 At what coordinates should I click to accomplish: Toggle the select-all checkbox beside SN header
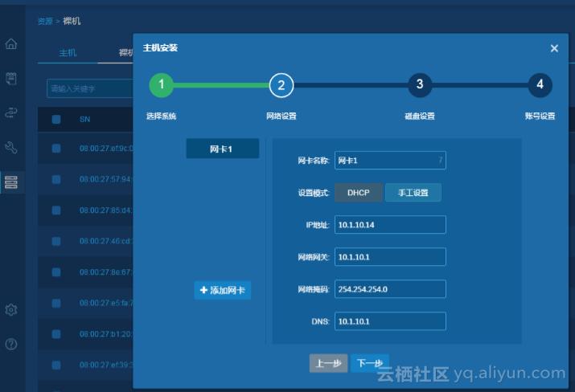point(56,120)
